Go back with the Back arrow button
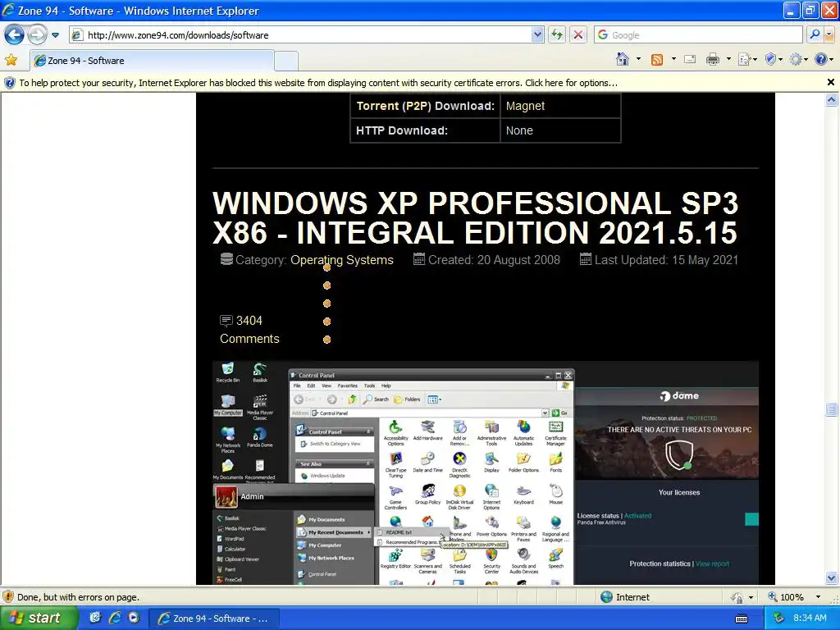Image resolution: width=840 pixels, height=630 pixels. pyautogui.click(x=14, y=35)
